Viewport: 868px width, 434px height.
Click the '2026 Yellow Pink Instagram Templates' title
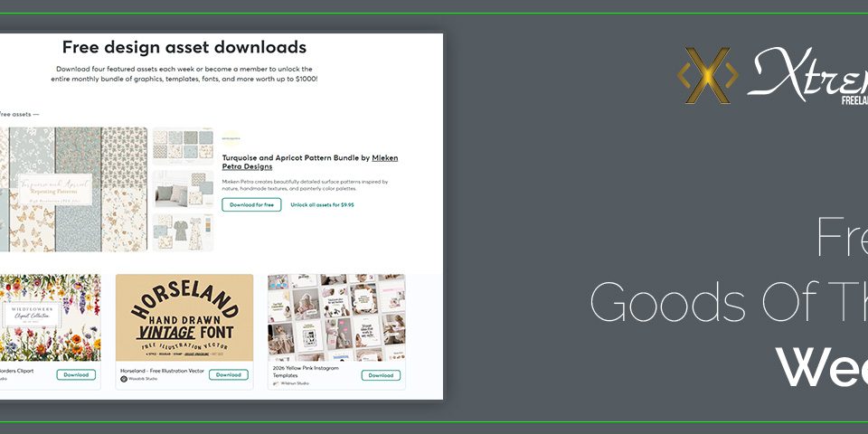tap(306, 372)
